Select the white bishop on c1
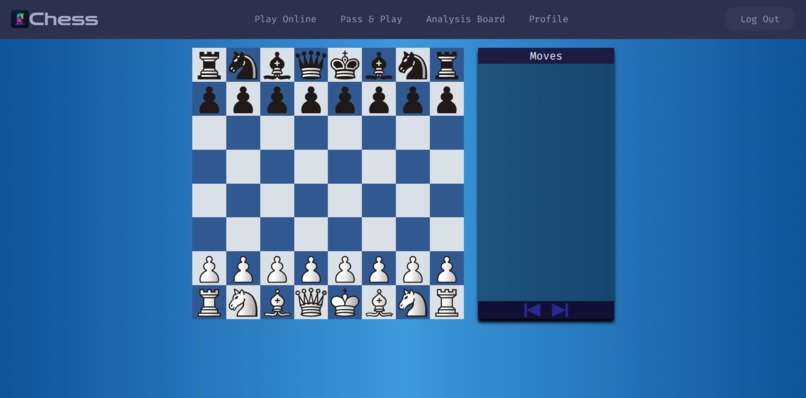 coord(277,302)
